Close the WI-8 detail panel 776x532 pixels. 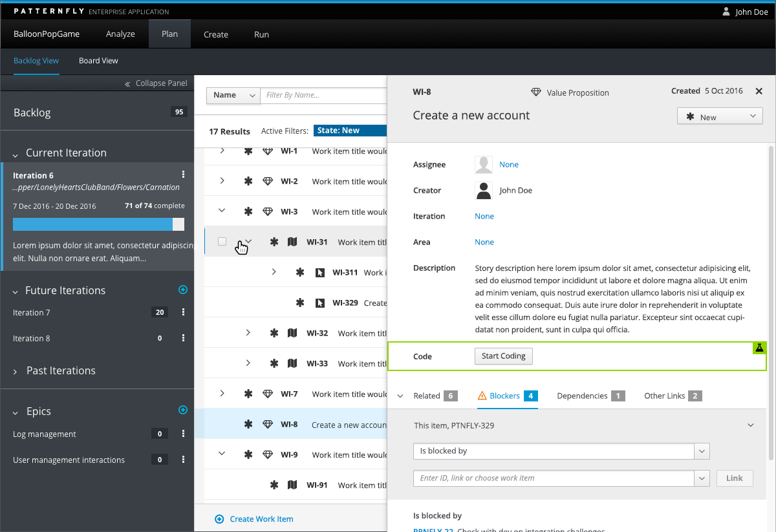tap(759, 91)
